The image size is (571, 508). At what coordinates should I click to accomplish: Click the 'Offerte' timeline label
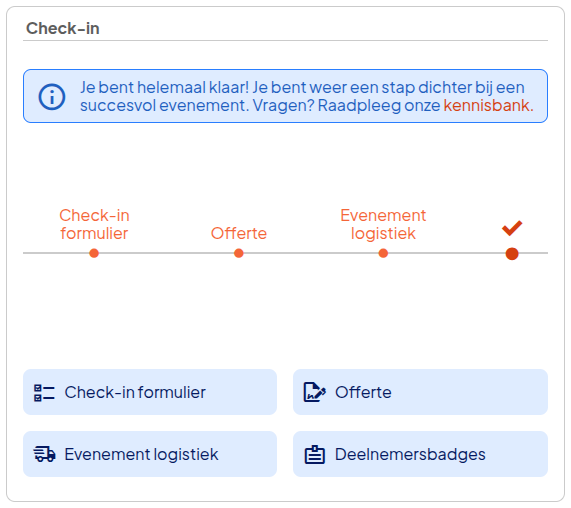click(239, 233)
